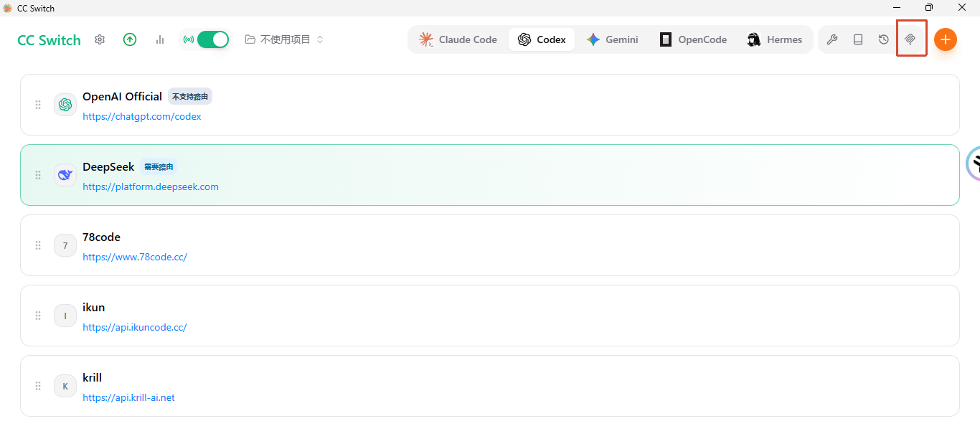This screenshot has height=421, width=980.
Task: Click the orange add provider plus button
Action: [x=946, y=39]
